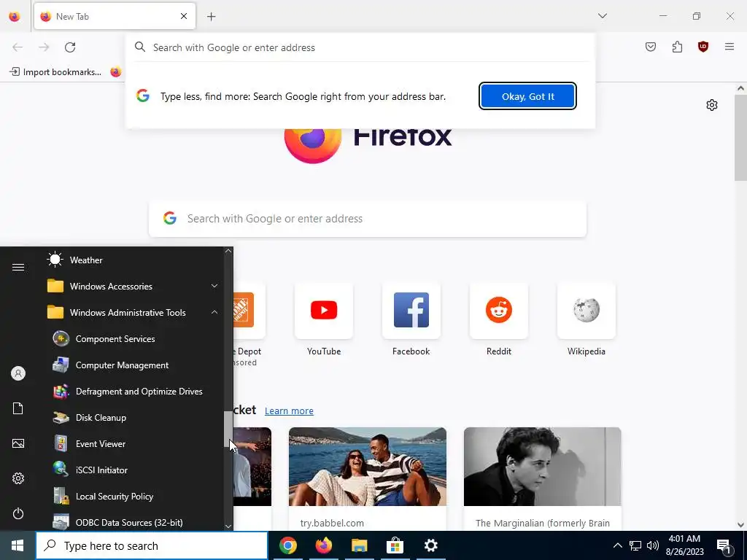This screenshot has width=747, height=560.
Task: Open the try.babbel.com story thumbnail
Action: [368, 466]
